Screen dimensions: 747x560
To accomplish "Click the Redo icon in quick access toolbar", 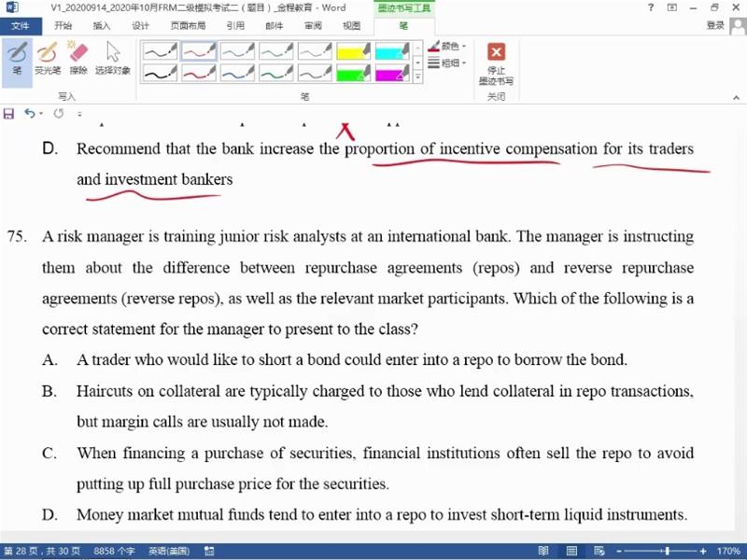I will (59, 113).
